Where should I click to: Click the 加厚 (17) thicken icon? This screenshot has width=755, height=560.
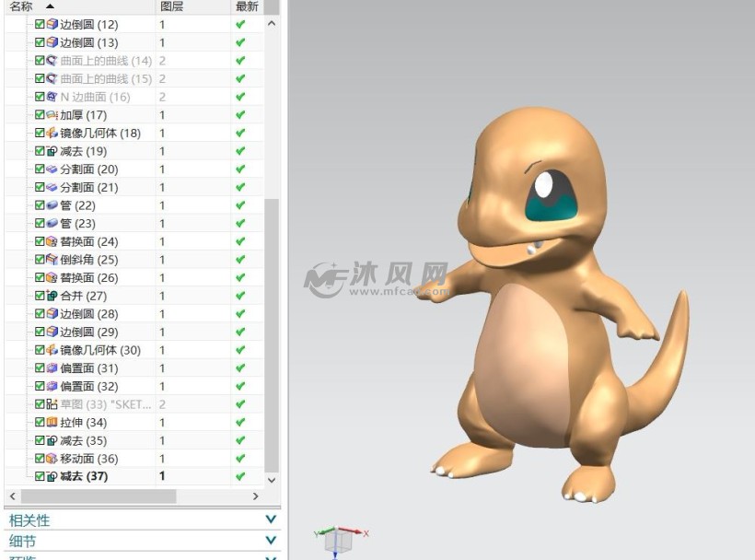(x=52, y=114)
